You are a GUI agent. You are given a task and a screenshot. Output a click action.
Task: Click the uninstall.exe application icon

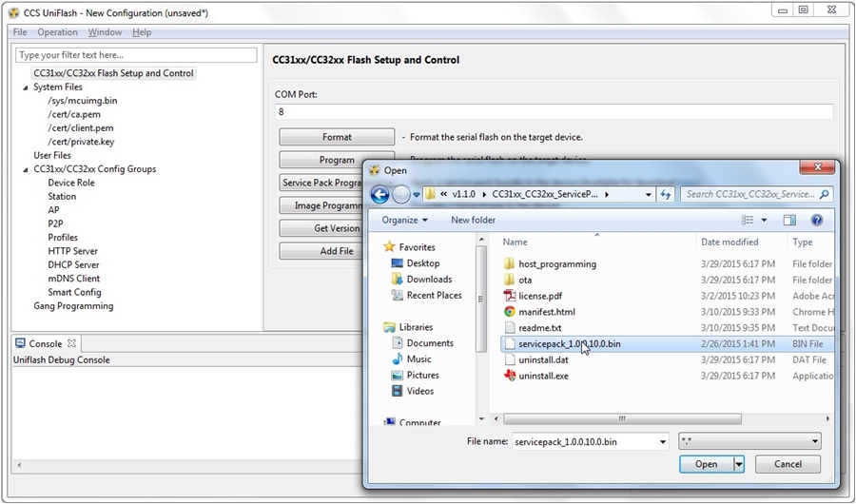click(510, 376)
